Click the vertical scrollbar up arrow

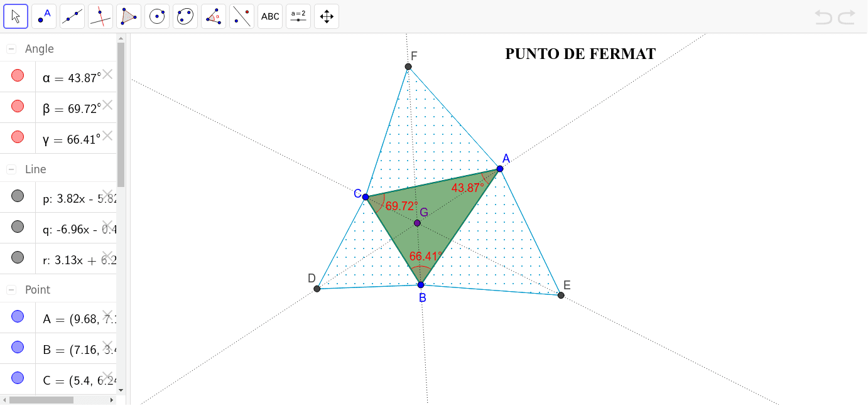pyautogui.click(x=121, y=38)
